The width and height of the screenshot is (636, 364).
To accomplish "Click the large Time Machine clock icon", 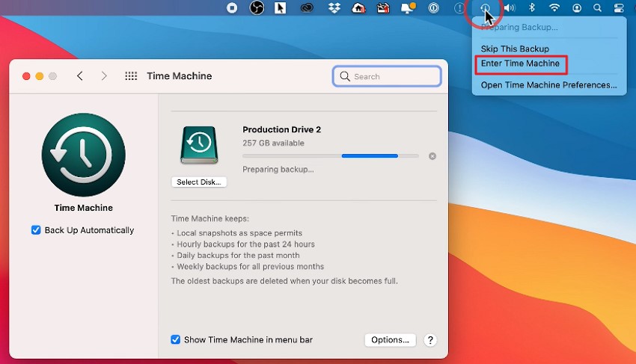I will point(84,155).
